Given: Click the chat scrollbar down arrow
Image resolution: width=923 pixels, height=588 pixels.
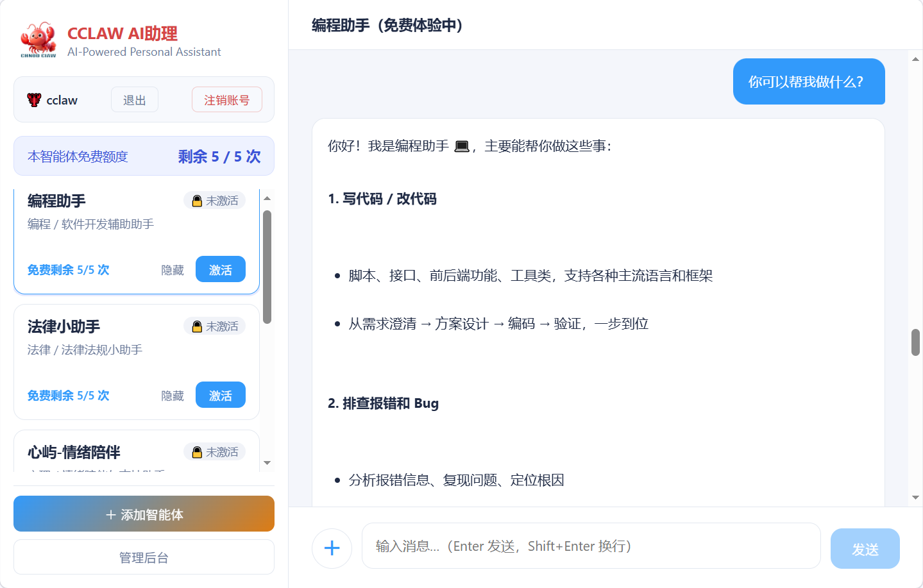Looking at the screenshot, I should (x=915, y=498).
